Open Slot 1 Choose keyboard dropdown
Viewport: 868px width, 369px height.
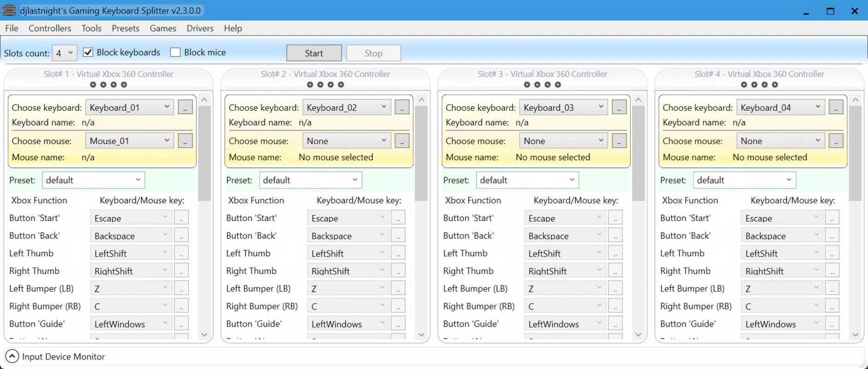click(x=130, y=107)
